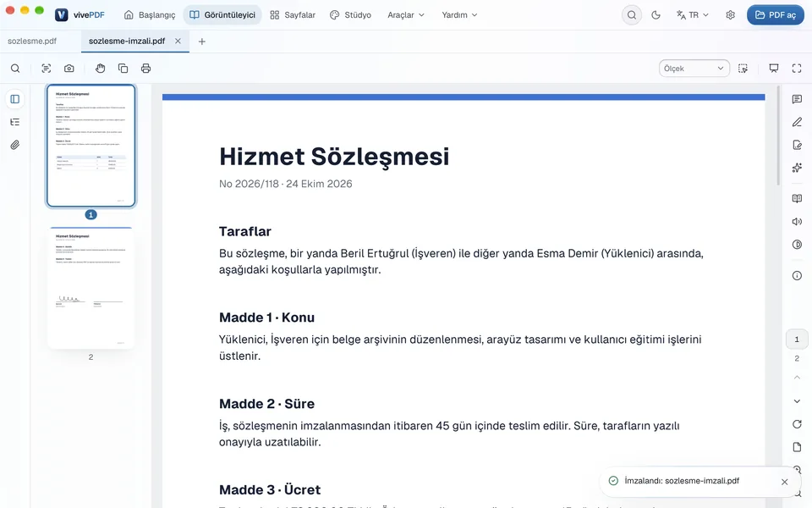This screenshot has width=812, height=508.
Task: Enter fullscreen view
Action: click(797, 69)
